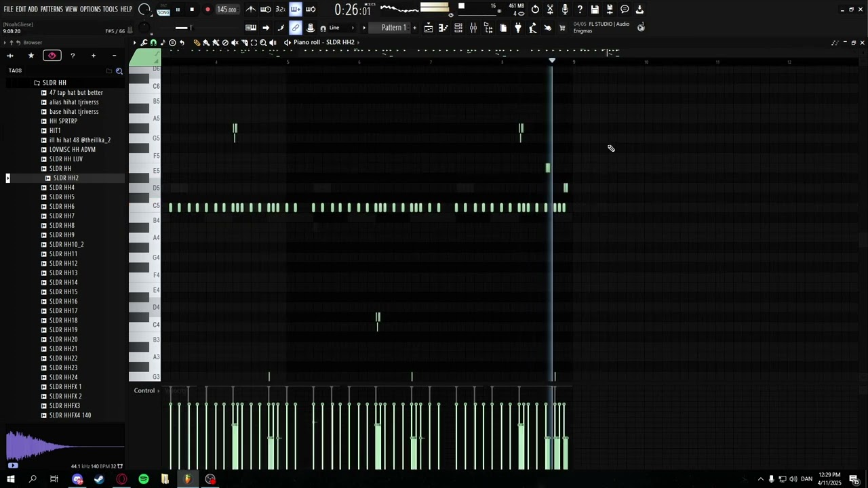Viewport: 868px width, 488px height.
Task: Click the microphone recording icon
Action: (565, 9)
